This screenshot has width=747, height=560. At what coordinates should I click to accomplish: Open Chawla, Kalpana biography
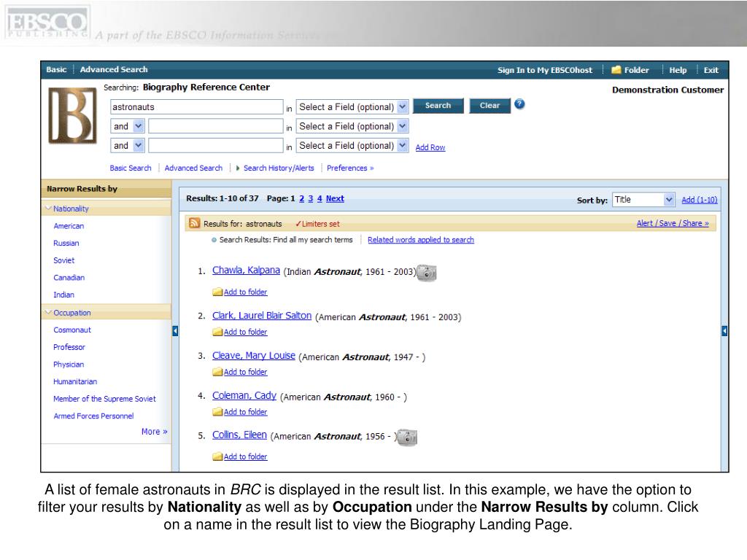tap(246, 270)
